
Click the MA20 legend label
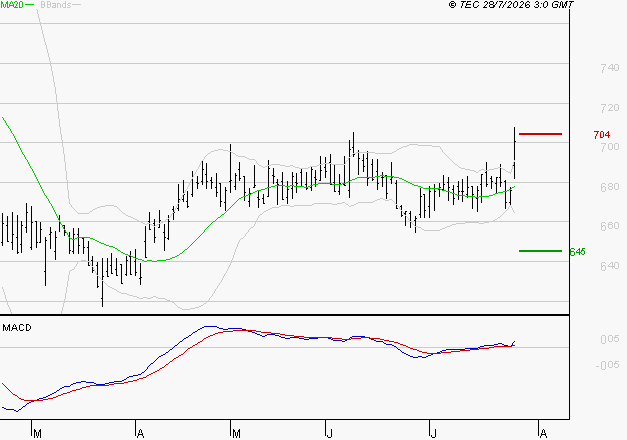[x=11, y=5]
